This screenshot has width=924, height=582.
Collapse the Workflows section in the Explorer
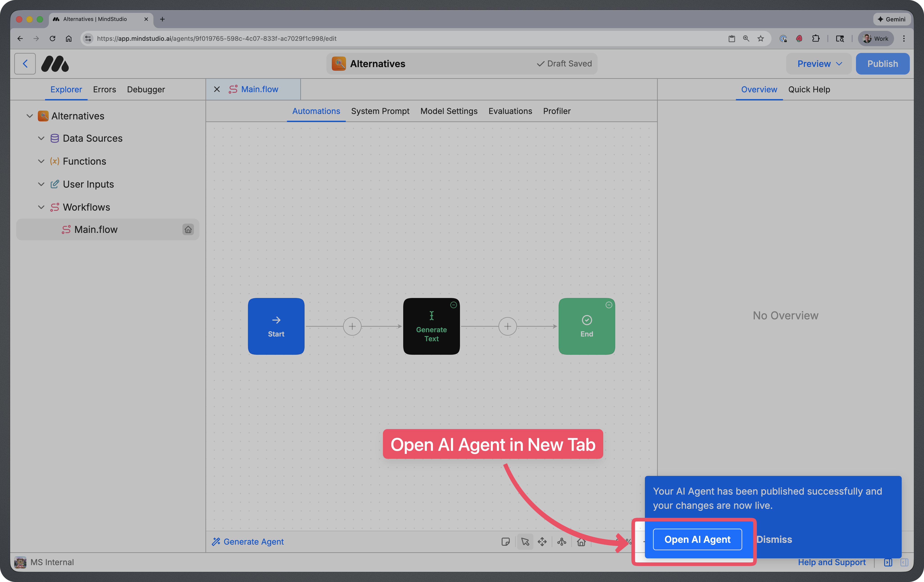[x=41, y=207]
